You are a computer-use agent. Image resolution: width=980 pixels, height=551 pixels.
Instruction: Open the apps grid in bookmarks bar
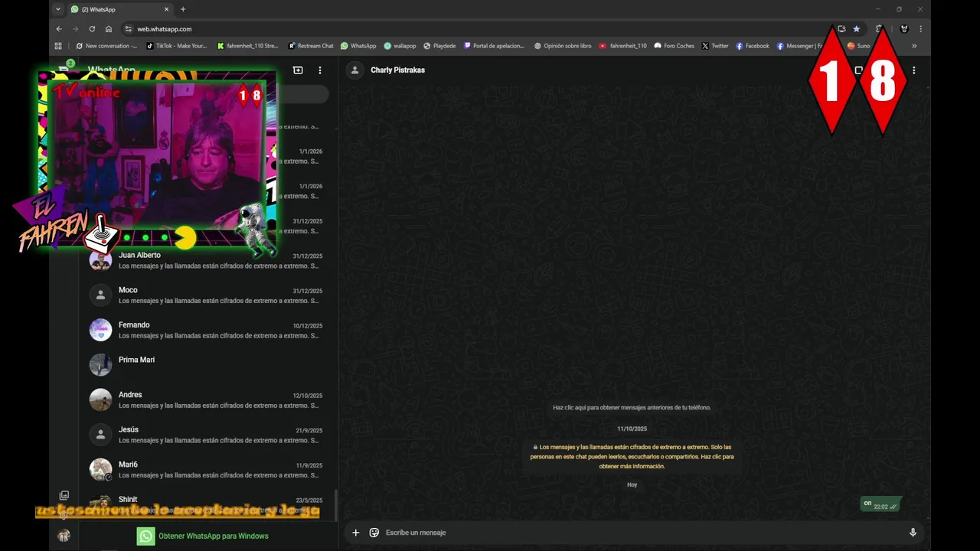(x=58, y=46)
